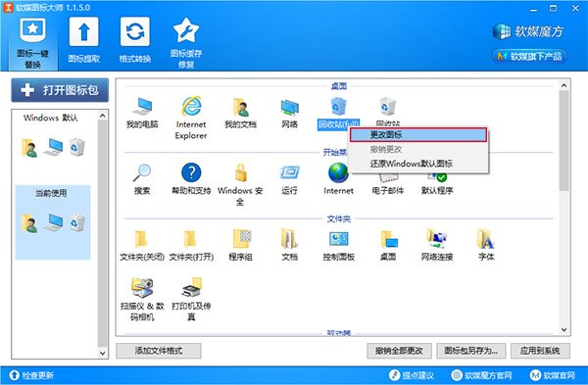Select Windows 安全 lock icon

240,184
